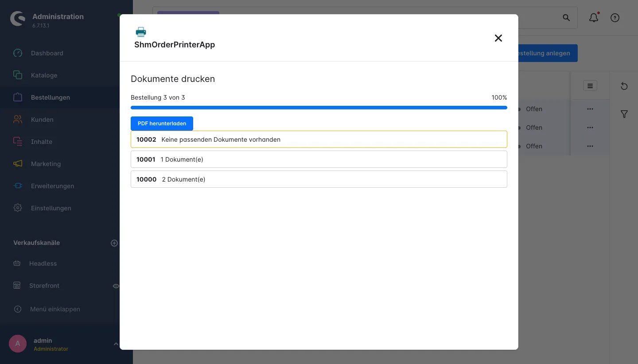Open Bestellungen in the sidebar

[51, 97]
